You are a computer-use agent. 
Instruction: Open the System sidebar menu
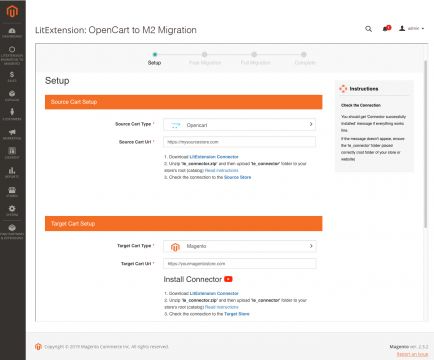12,211
